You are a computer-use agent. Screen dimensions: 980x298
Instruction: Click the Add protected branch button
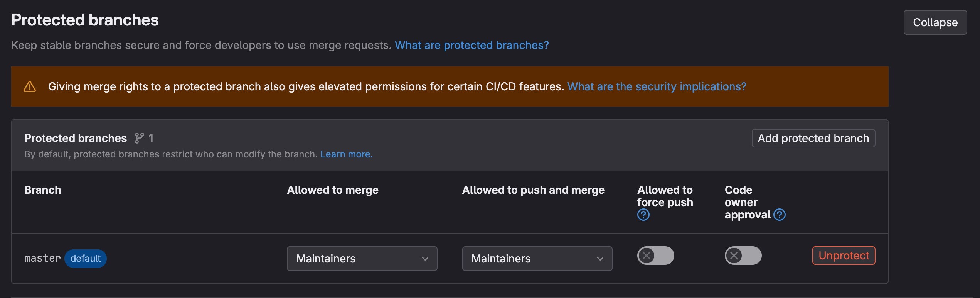click(813, 138)
